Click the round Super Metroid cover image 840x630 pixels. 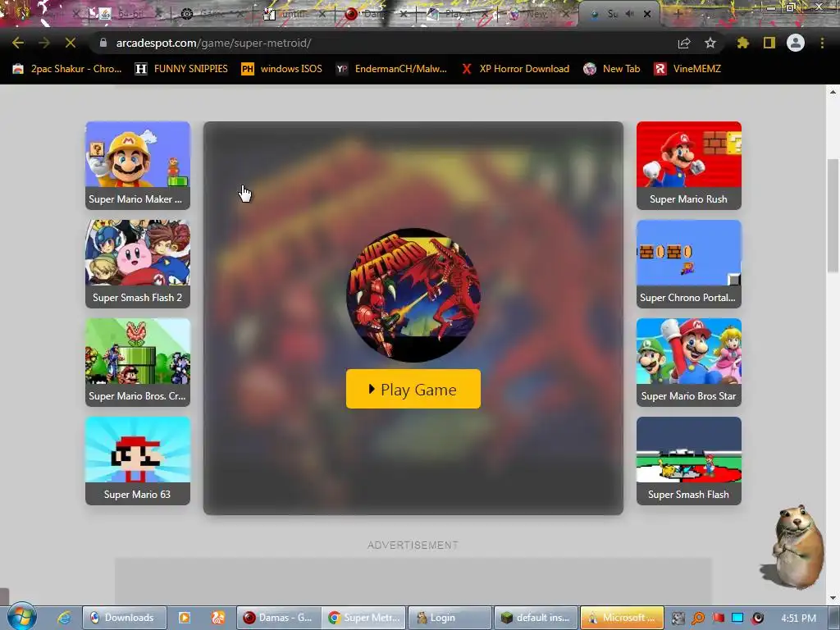point(413,295)
